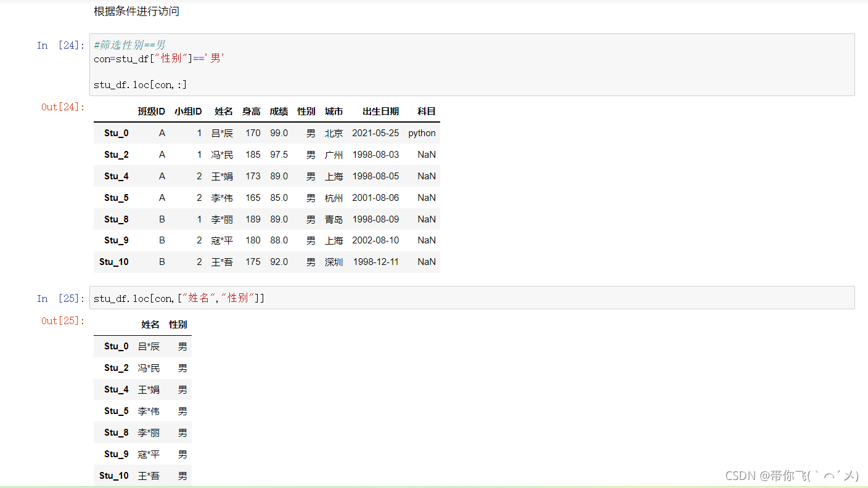Click the height value 189
Image resolution: width=868 pixels, height=488 pixels.
(253, 219)
